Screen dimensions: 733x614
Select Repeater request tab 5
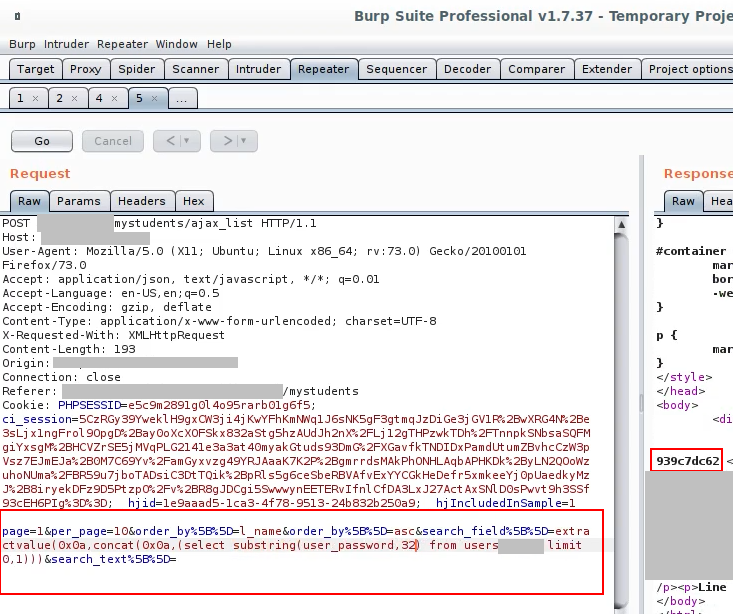coord(139,98)
